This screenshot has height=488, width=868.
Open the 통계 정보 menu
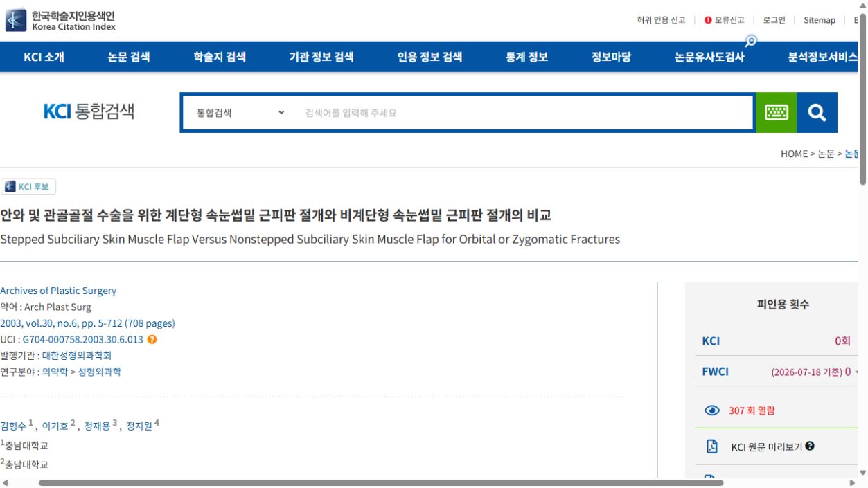(526, 57)
